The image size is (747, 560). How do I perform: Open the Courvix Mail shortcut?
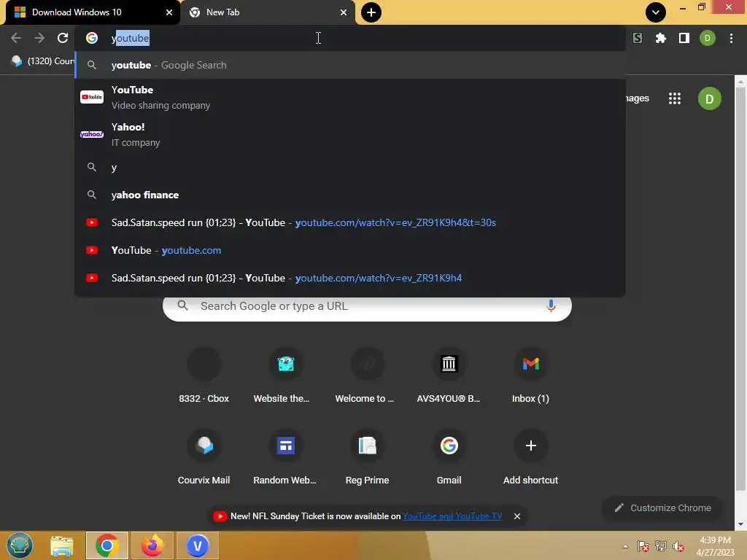click(204, 458)
